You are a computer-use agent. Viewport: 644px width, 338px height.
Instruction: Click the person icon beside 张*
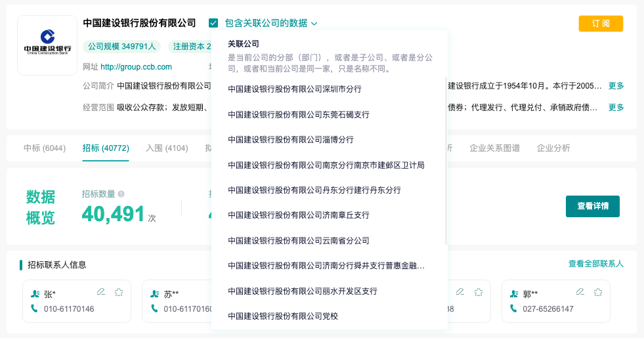pos(35,294)
